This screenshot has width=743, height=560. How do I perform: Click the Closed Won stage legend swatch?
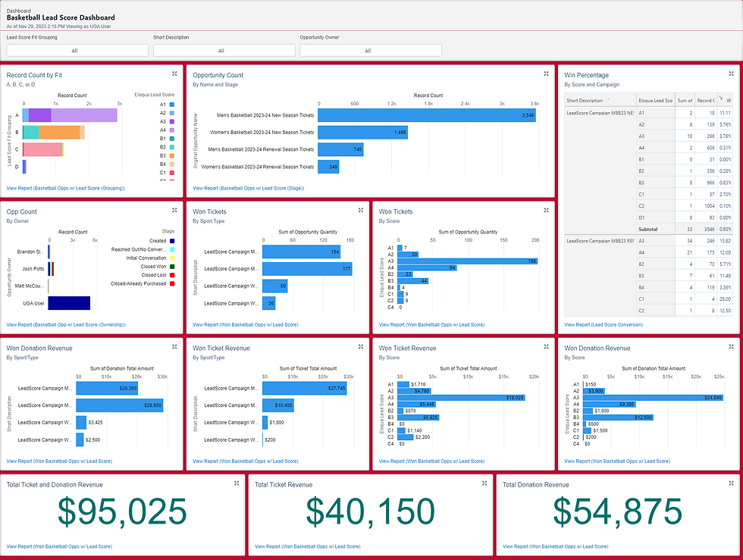[x=172, y=266]
